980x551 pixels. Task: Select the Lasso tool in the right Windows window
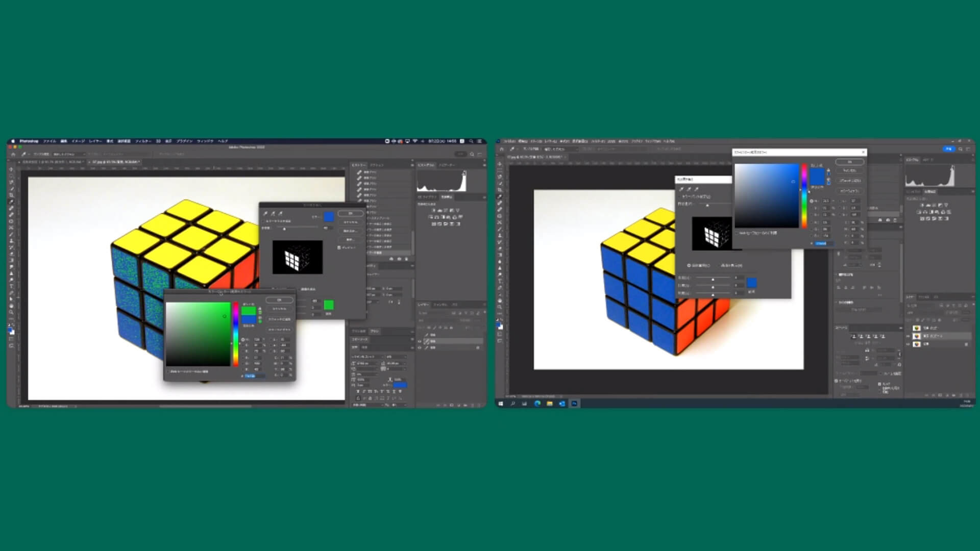pyautogui.click(x=500, y=177)
